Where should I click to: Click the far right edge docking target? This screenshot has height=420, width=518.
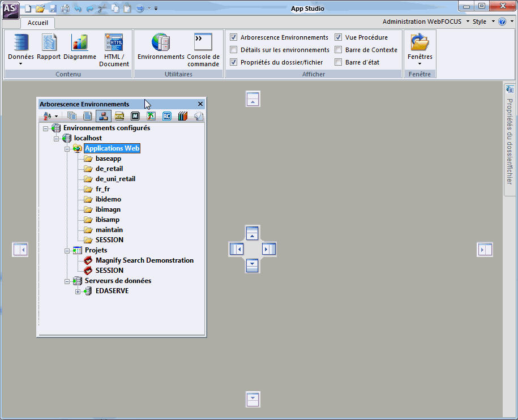[x=485, y=250]
